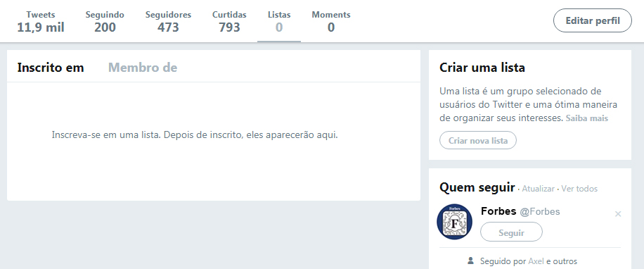Switch to the Membro de sub-tab
This screenshot has width=644, height=269.
pyautogui.click(x=143, y=68)
